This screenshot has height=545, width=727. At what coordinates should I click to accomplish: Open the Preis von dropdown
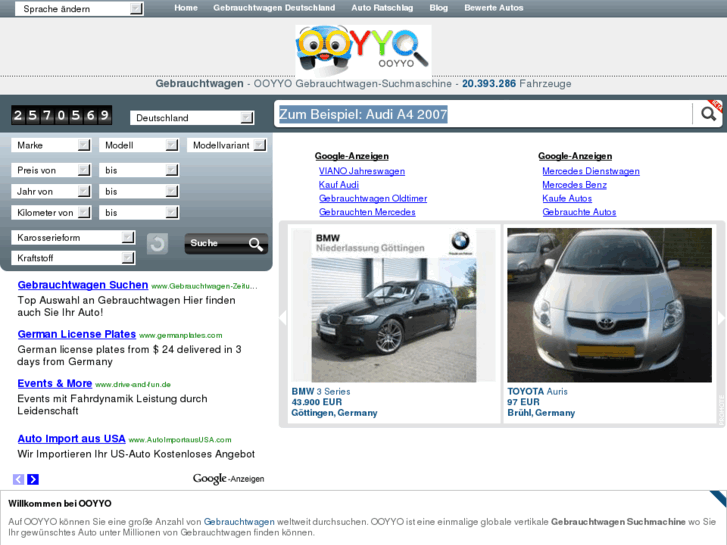point(51,170)
